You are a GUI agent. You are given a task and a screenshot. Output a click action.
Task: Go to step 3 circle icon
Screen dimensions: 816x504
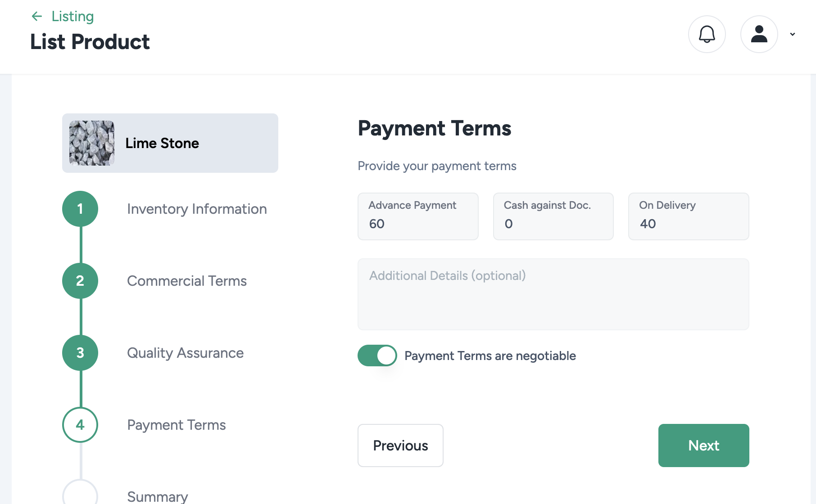[80, 353]
